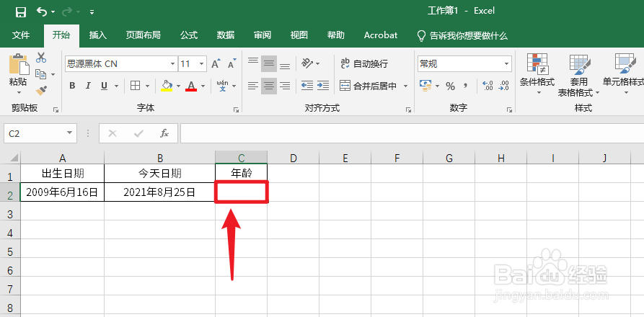Apply Percent Style icon
Viewport: 644px width, 317px height.
click(x=451, y=86)
